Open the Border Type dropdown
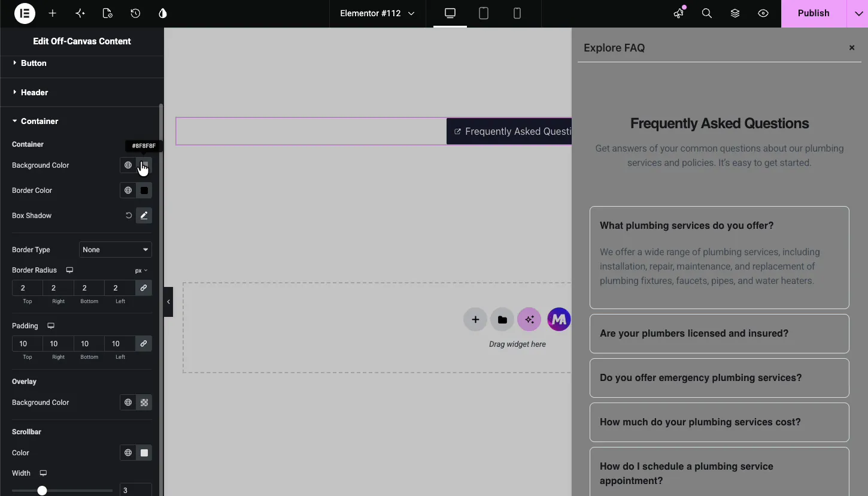The height and width of the screenshot is (496, 868). tap(116, 250)
